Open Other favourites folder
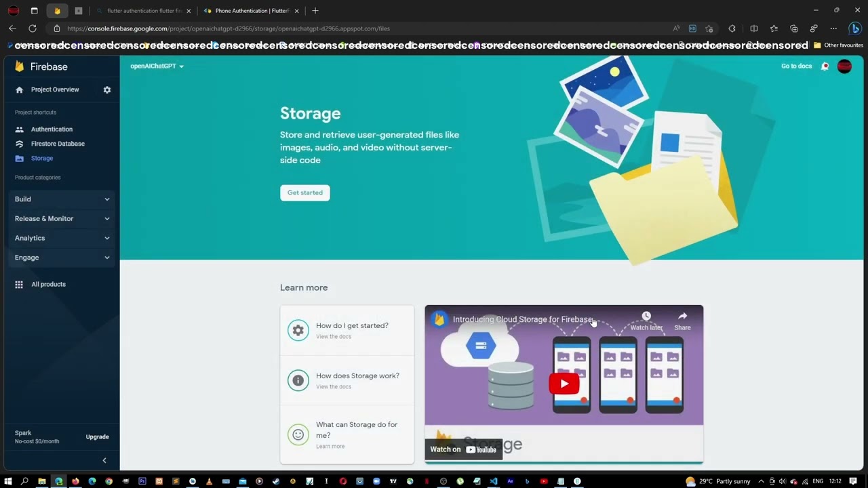Viewport: 868px width, 488px height. coord(838,45)
